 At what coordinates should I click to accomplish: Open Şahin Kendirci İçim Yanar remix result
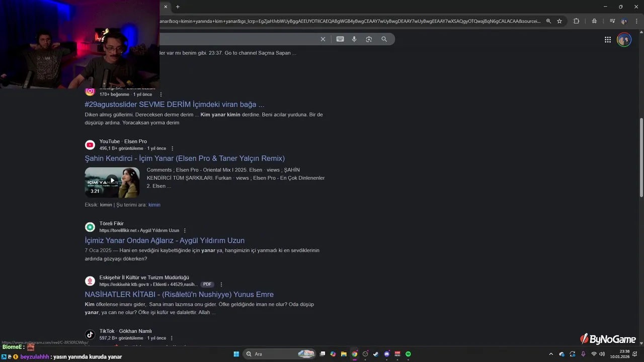(x=185, y=158)
